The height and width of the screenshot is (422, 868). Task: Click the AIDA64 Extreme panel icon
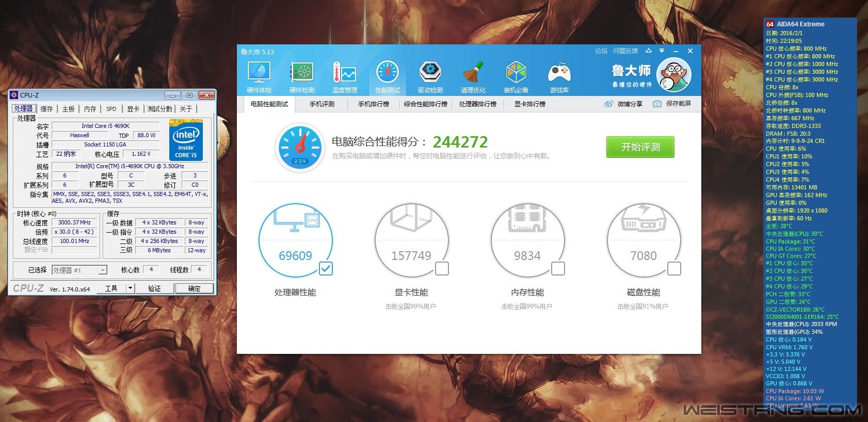pyautogui.click(x=770, y=24)
